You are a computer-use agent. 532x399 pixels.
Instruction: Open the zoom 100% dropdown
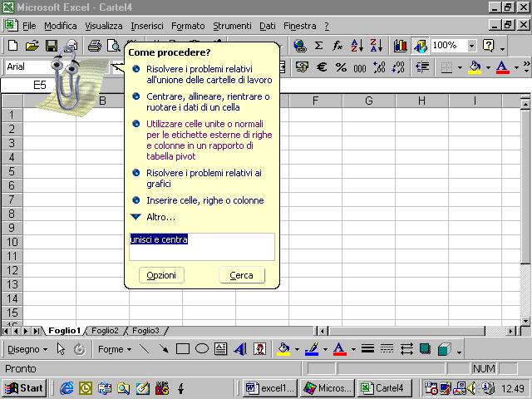pos(471,46)
